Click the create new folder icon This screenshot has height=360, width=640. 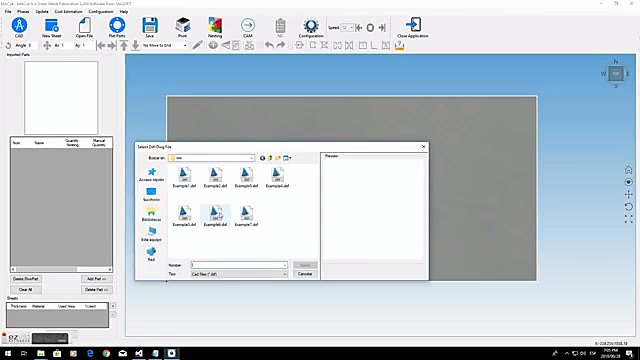[x=278, y=158]
